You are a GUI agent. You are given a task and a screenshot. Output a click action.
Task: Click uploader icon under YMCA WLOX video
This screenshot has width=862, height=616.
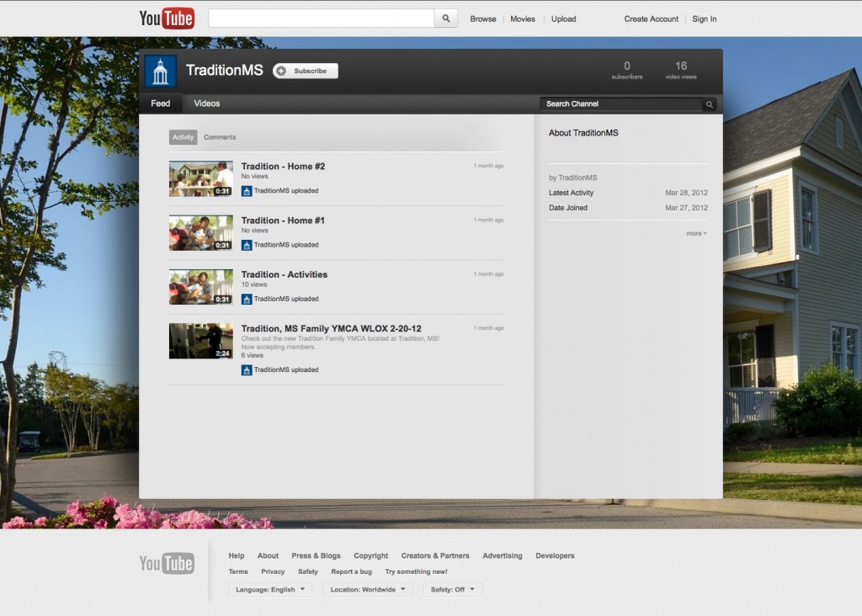[247, 369]
